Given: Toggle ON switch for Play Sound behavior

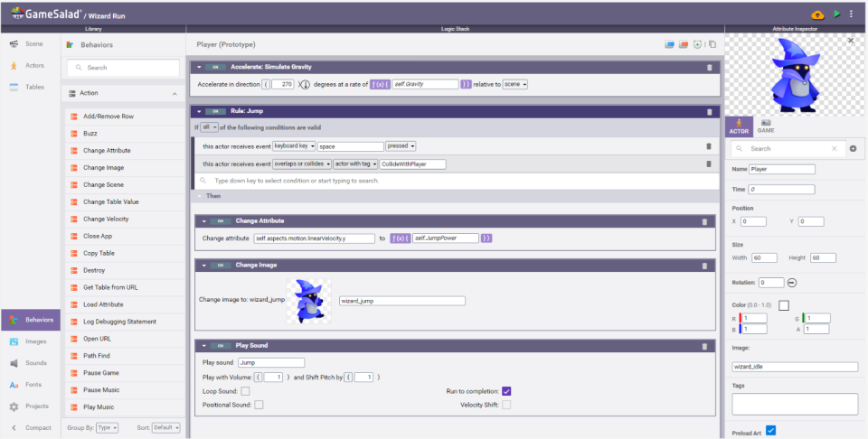Looking at the screenshot, I should [221, 346].
